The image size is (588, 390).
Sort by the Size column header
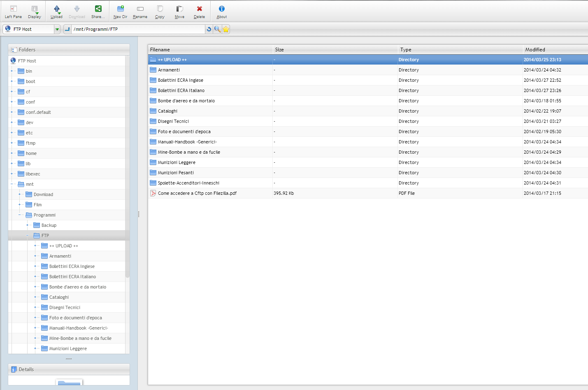pos(335,50)
